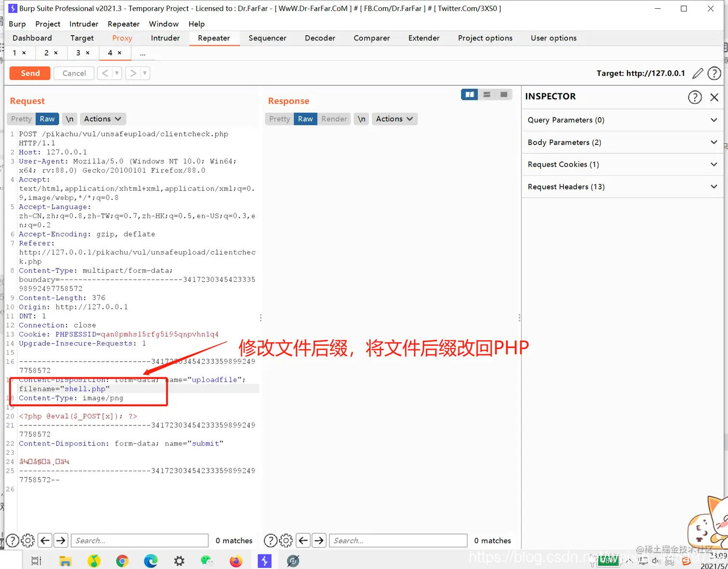Focus the Response search field

coord(398,541)
